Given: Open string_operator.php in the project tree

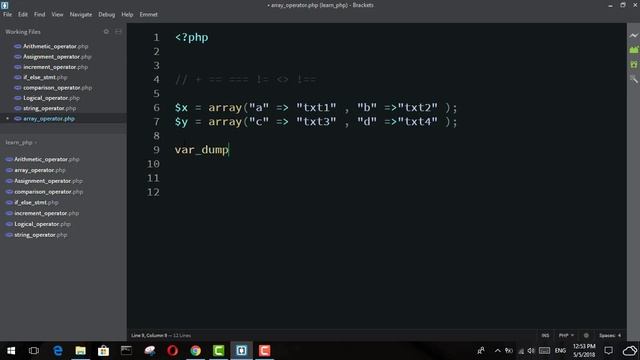Looking at the screenshot, I should pyautogui.click(x=41, y=235).
